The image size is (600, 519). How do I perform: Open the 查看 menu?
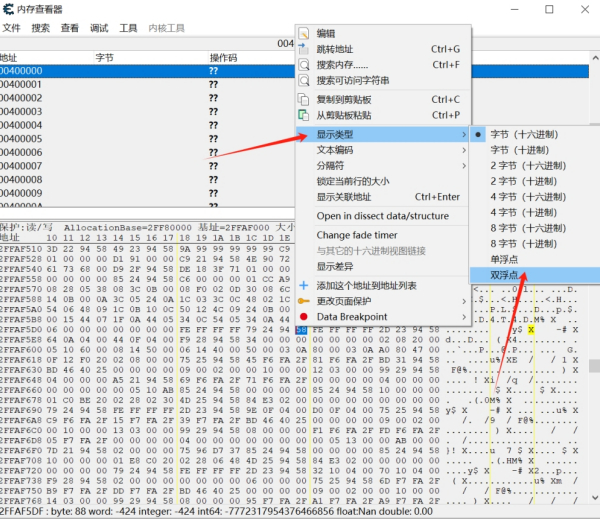coord(70,28)
